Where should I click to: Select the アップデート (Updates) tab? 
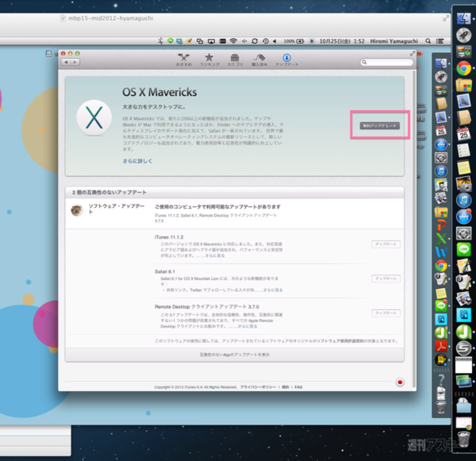[287, 60]
